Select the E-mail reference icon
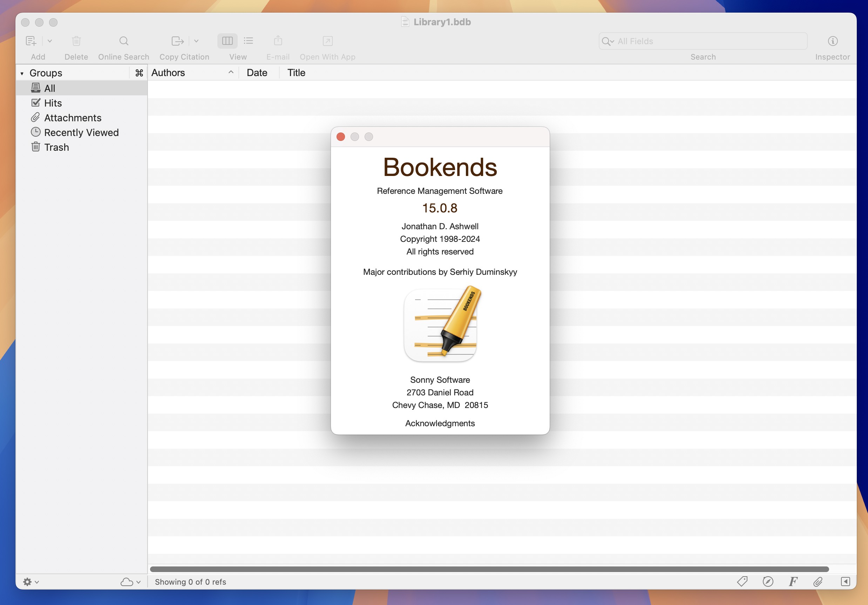This screenshot has height=605, width=868. (278, 41)
